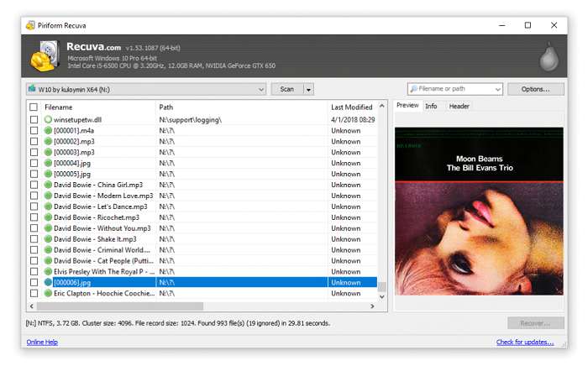Check the box for David Bowie - China Girl.mp3
The height and width of the screenshot is (366, 588).
click(x=34, y=185)
